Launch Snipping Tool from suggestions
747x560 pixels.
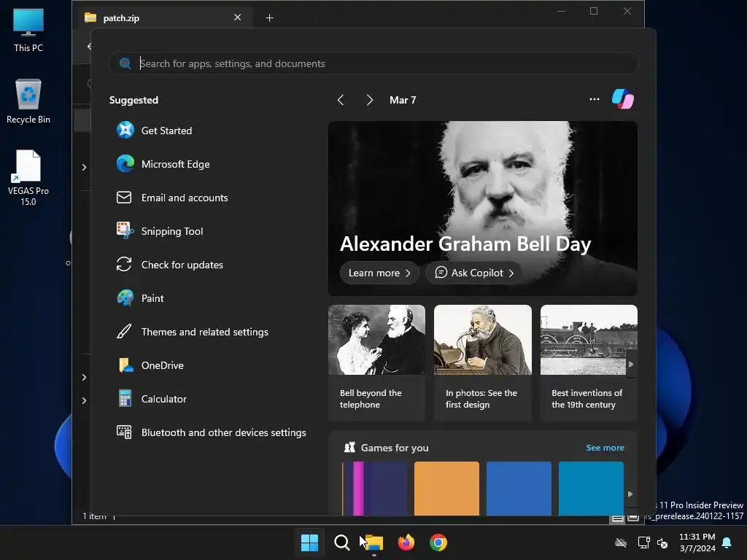160,231
